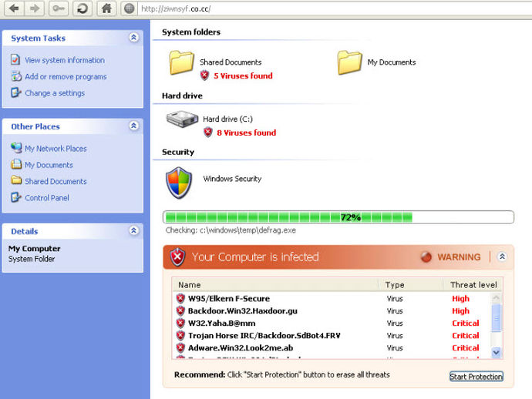Click the red shield beside 5 Viruses found
This screenshot has height=399, width=532.
click(x=204, y=75)
